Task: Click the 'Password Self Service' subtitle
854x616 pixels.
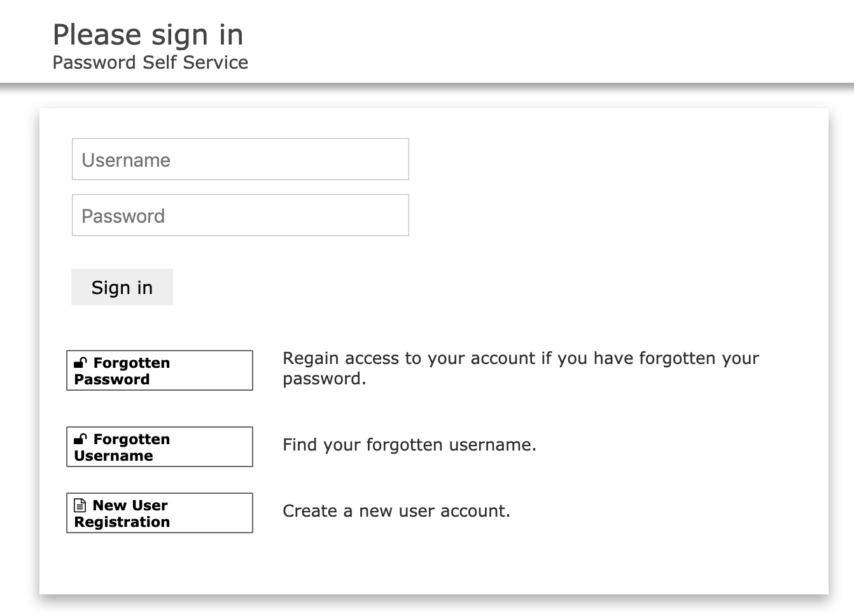Action: tap(150, 62)
